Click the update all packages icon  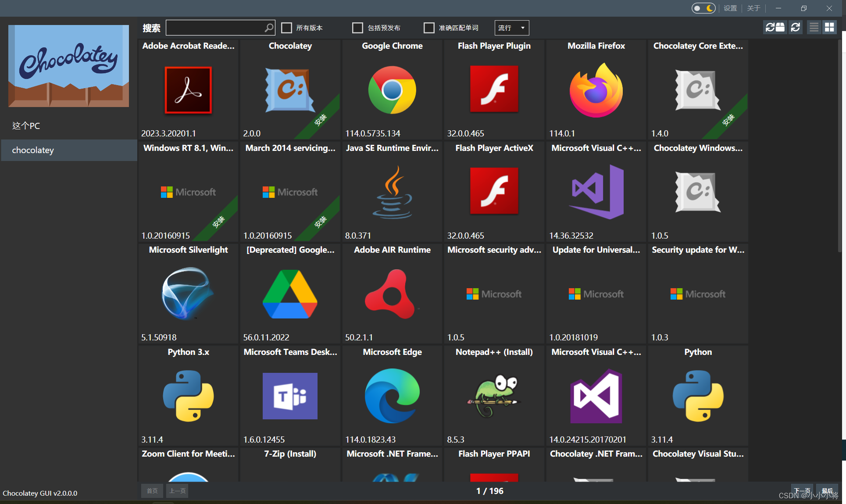point(775,28)
